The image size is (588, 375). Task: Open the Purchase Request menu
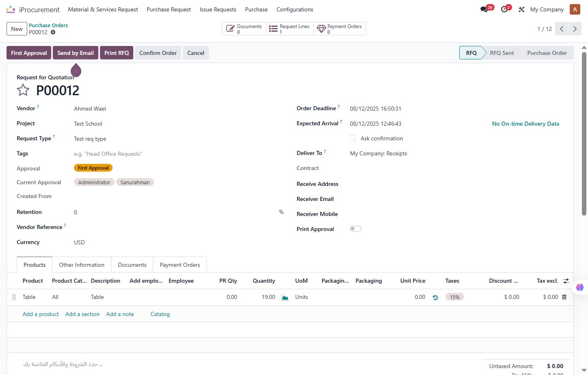pos(169,9)
